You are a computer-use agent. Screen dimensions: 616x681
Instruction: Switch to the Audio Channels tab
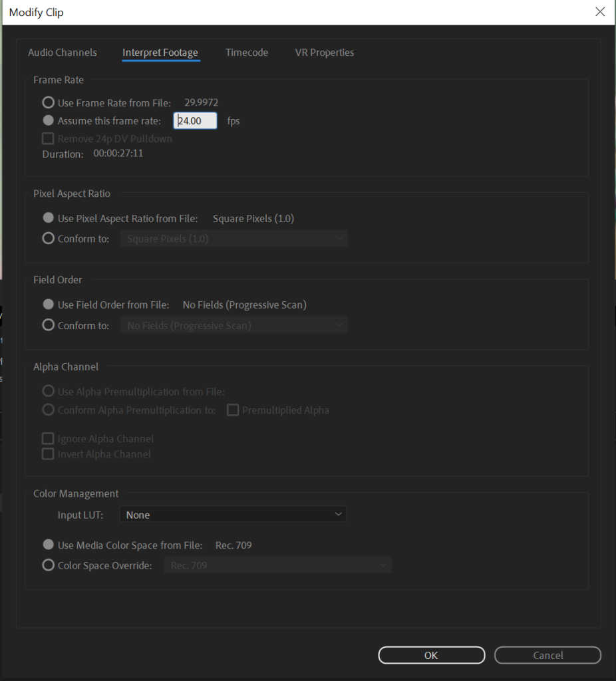63,53
